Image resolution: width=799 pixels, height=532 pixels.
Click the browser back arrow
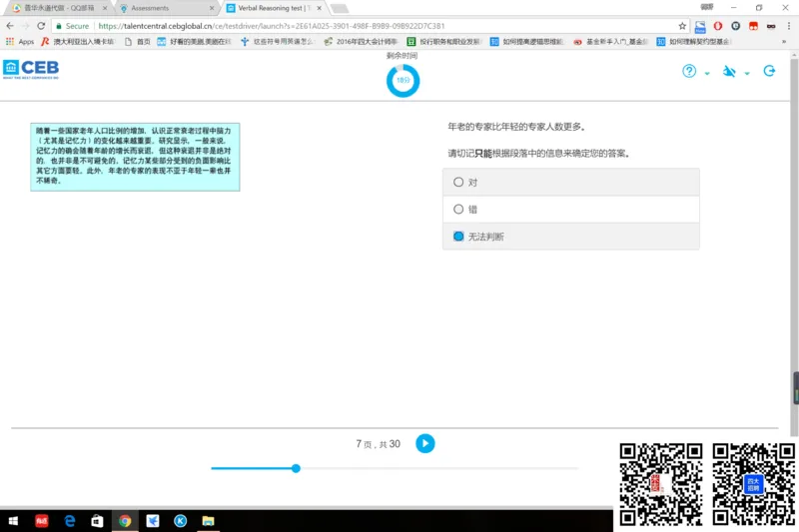10,26
